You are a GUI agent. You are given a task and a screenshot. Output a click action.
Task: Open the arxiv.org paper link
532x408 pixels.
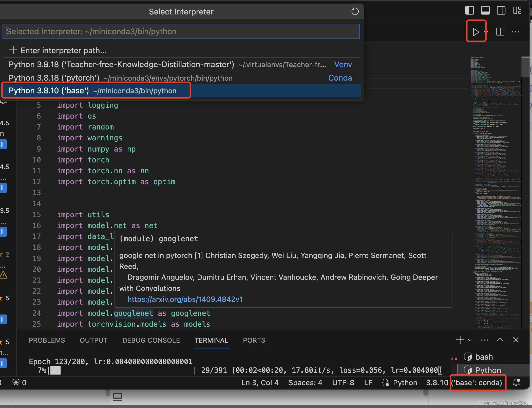coord(185,299)
